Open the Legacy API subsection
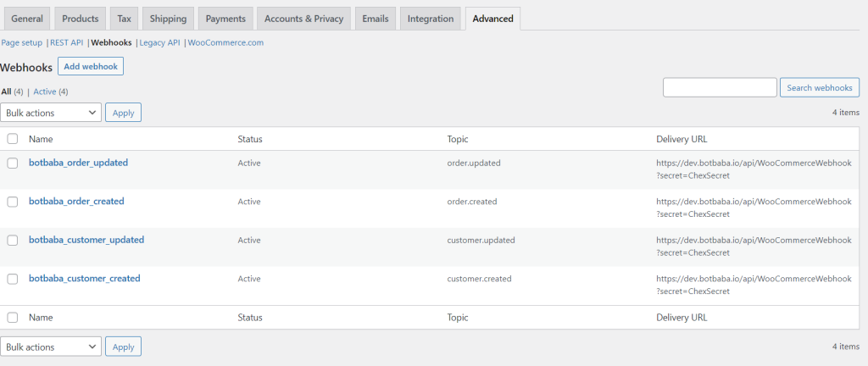The height and width of the screenshot is (366, 868). pos(160,42)
